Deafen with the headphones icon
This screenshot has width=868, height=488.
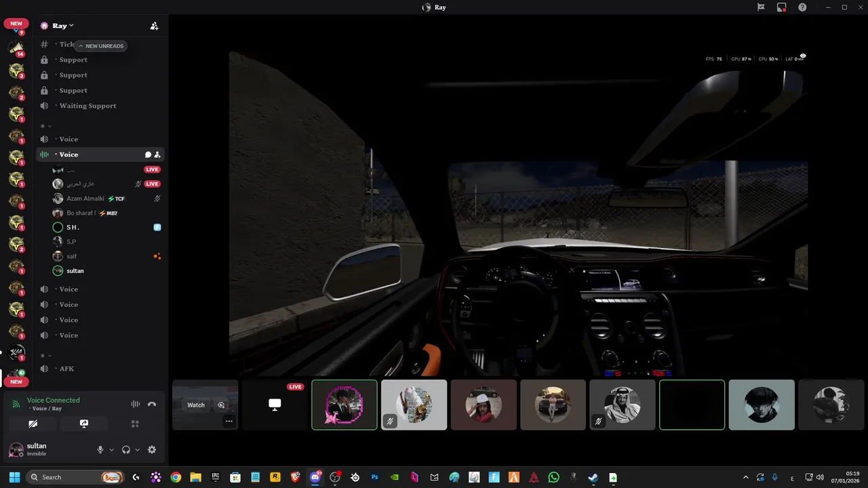[x=125, y=449]
